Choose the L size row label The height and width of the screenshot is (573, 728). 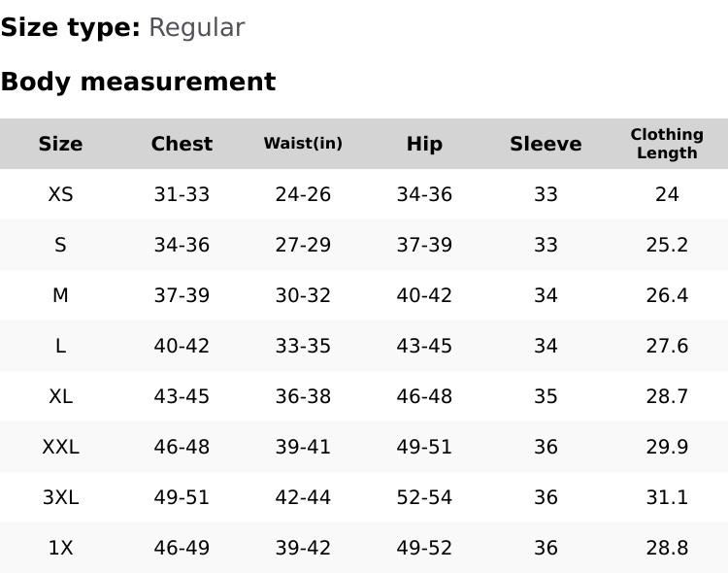pos(60,346)
